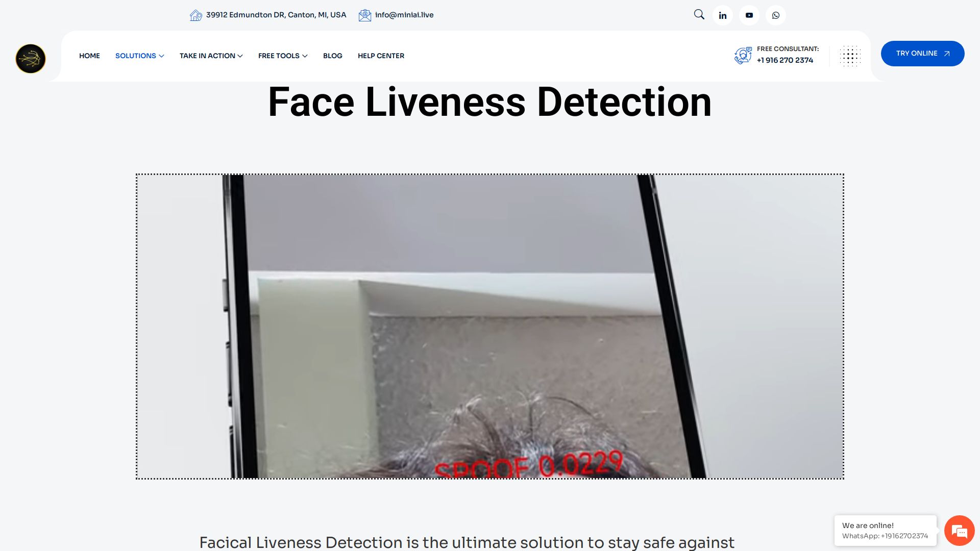980x551 pixels.
Task: Click the spoof detection demo video
Action: pos(489,327)
